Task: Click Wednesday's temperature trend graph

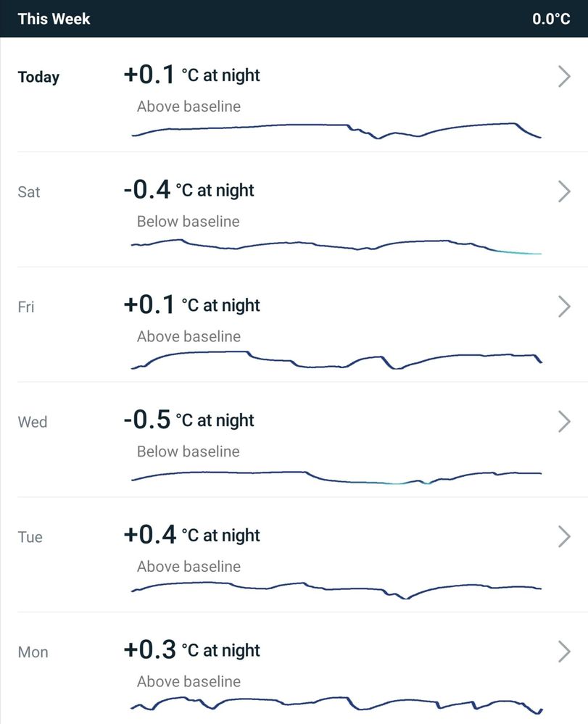Action: point(336,476)
